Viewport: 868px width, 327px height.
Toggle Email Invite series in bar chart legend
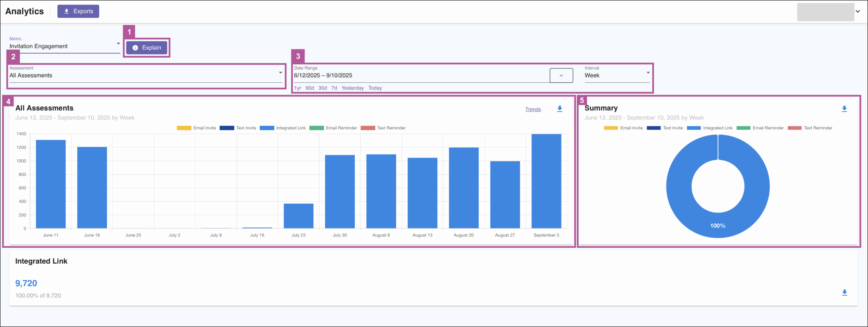pyautogui.click(x=196, y=128)
